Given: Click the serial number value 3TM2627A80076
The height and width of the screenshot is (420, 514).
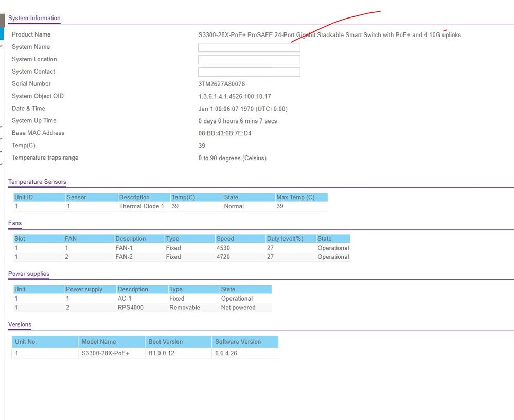Looking at the screenshot, I should tap(222, 84).
